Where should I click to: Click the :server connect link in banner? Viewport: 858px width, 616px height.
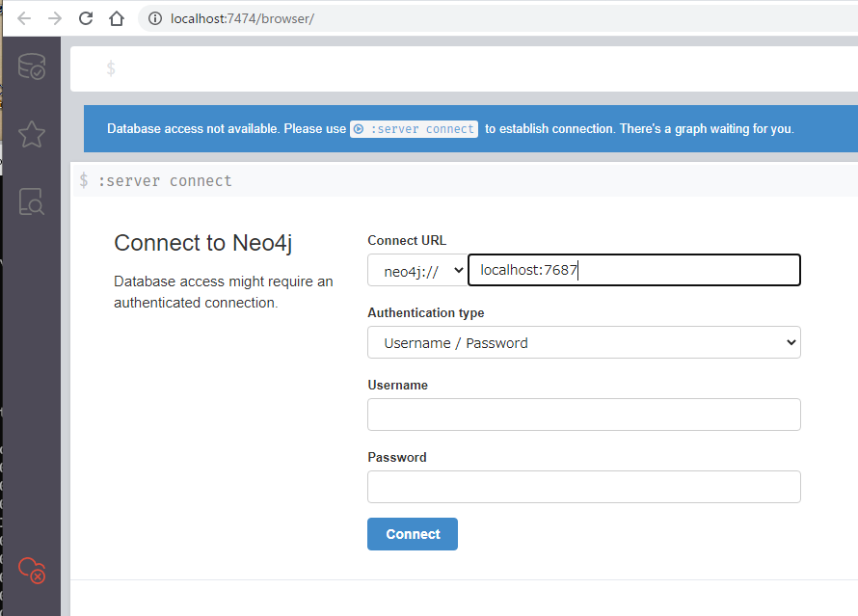tap(414, 129)
